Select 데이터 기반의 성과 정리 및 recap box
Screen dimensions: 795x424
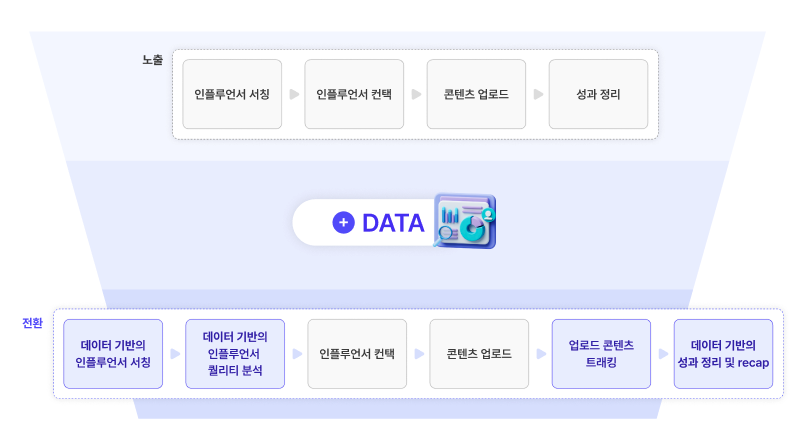[723, 354]
